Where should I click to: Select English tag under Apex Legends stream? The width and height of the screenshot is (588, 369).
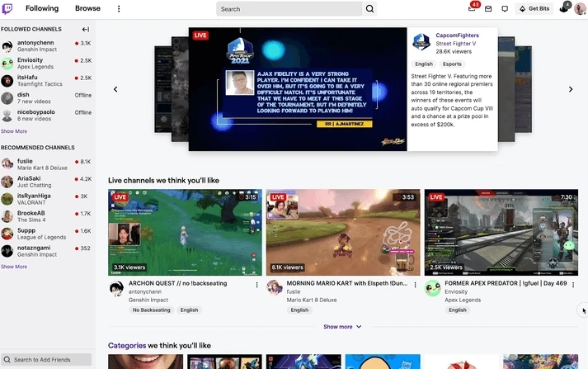(x=458, y=310)
